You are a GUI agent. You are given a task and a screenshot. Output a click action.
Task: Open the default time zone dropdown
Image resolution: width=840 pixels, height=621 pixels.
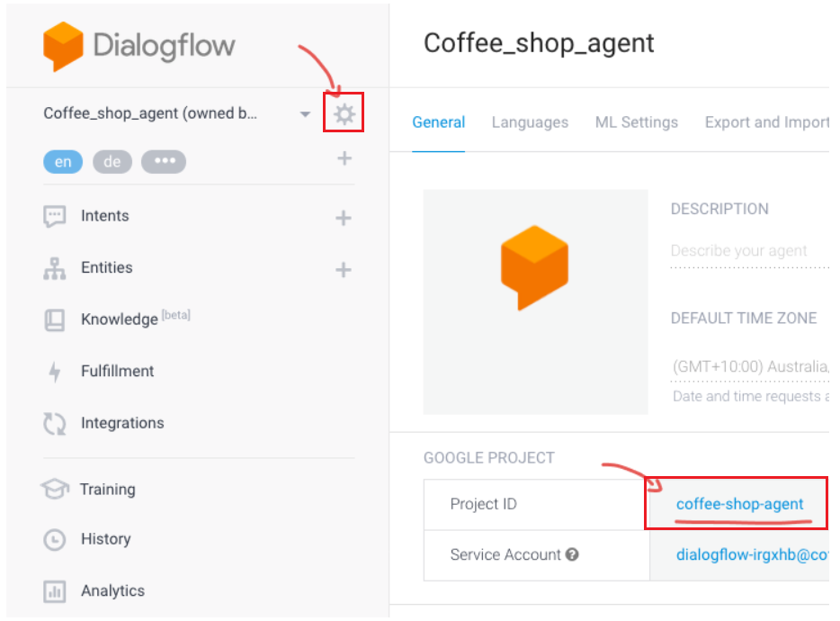tap(750, 367)
